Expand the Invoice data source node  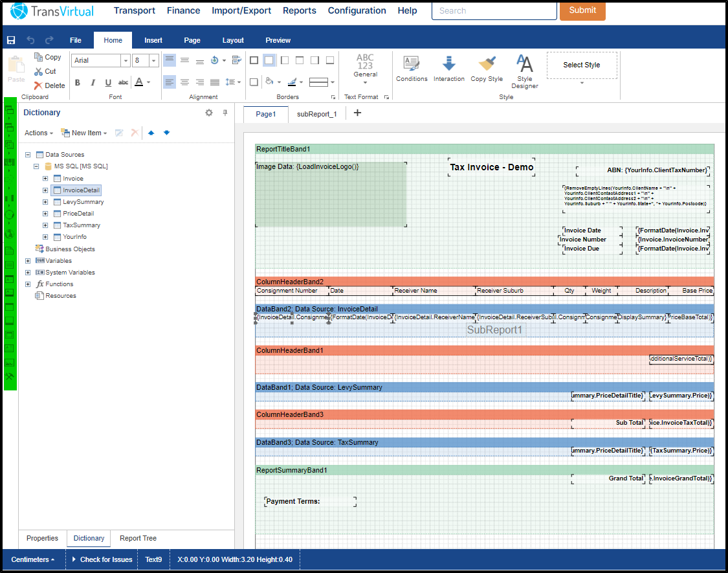pyautogui.click(x=45, y=179)
